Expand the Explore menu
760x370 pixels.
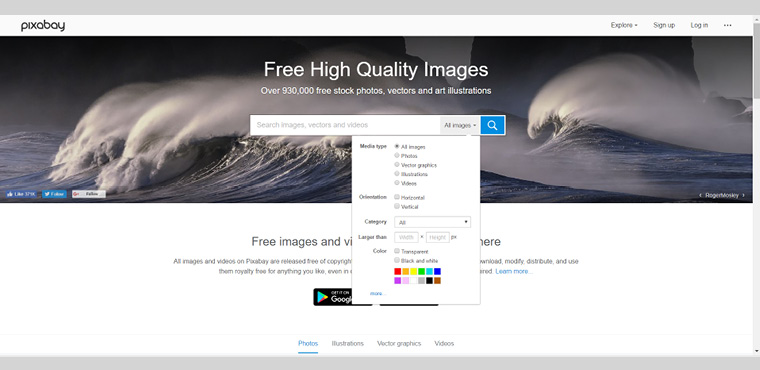(x=624, y=25)
